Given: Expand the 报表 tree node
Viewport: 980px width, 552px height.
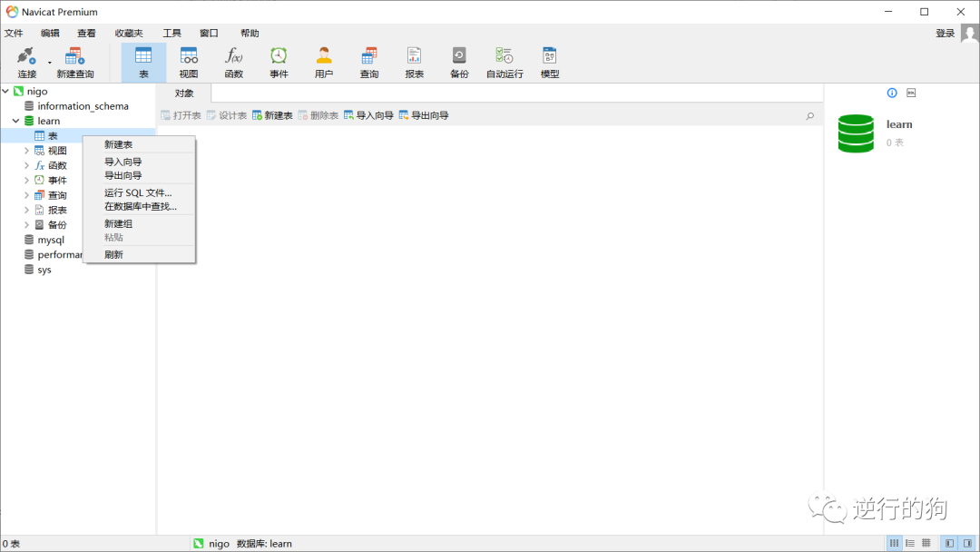Looking at the screenshot, I should 26,210.
